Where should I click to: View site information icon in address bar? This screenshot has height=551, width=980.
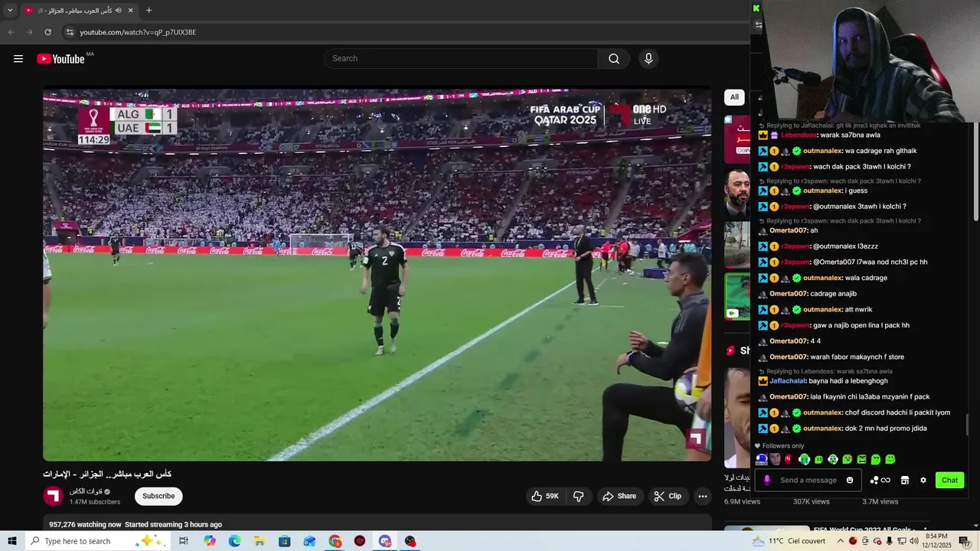(70, 32)
